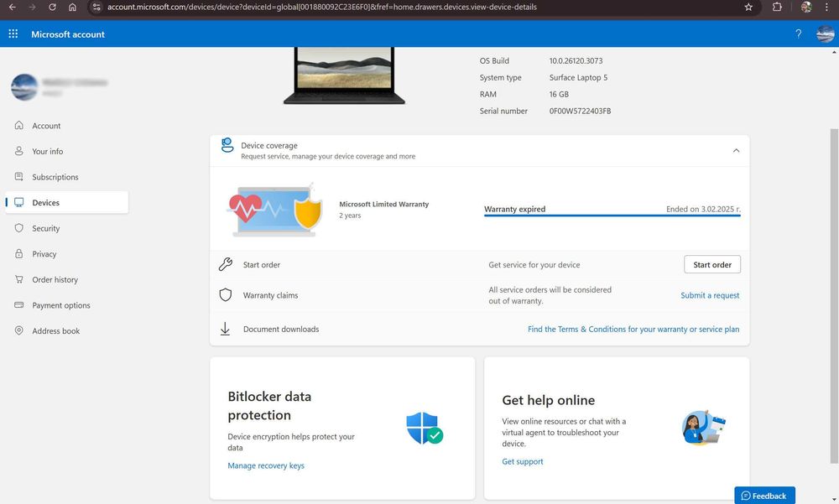Open browser extensions puzzle icon
Screen dimensions: 839x504
coord(777,7)
